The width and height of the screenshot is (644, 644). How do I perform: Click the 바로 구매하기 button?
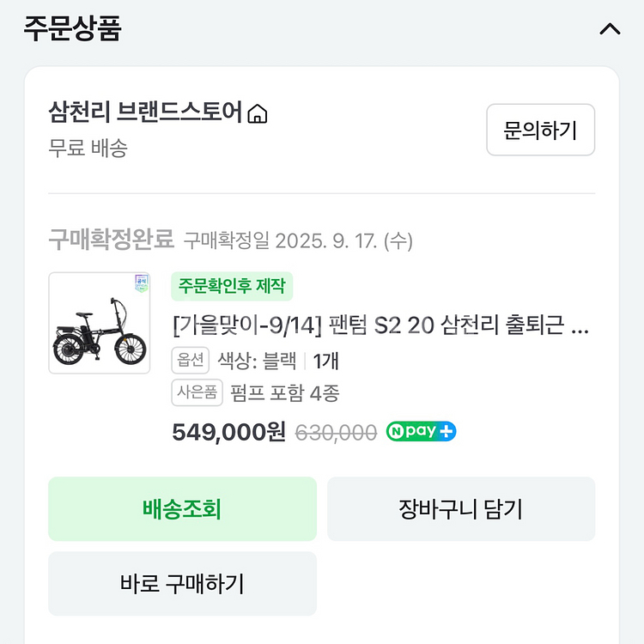[x=182, y=584]
